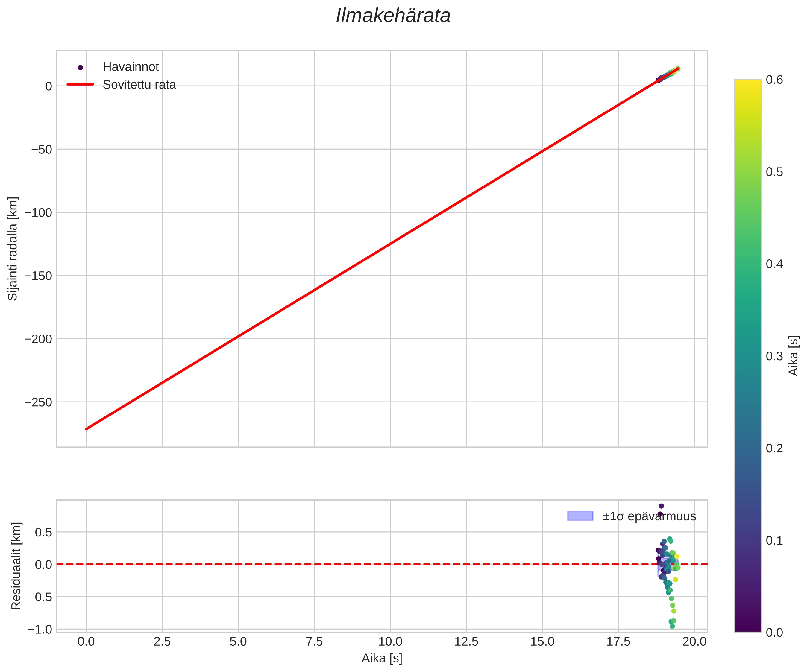Click the ±1σ epävarmuus legend text

click(x=649, y=516)
